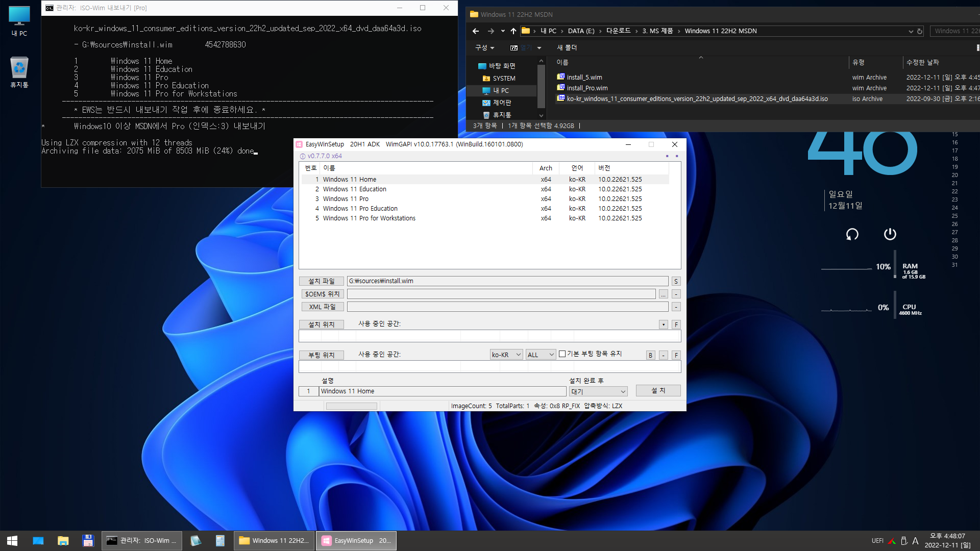The image size is (980, 551).
Task: Switch to the ISO-Wim console taskbar item
Action: click(141, 540)
